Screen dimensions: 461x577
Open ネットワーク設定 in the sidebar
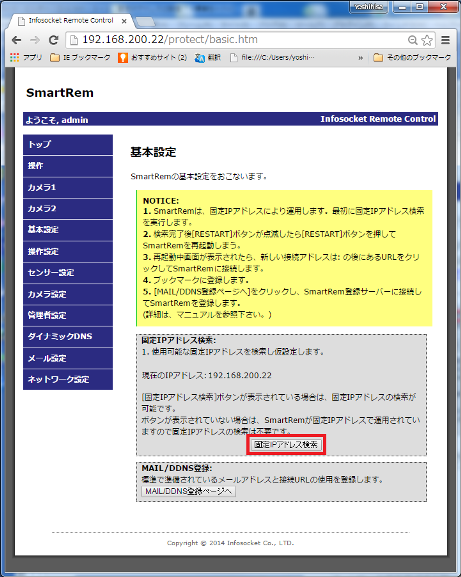point(68,379)
